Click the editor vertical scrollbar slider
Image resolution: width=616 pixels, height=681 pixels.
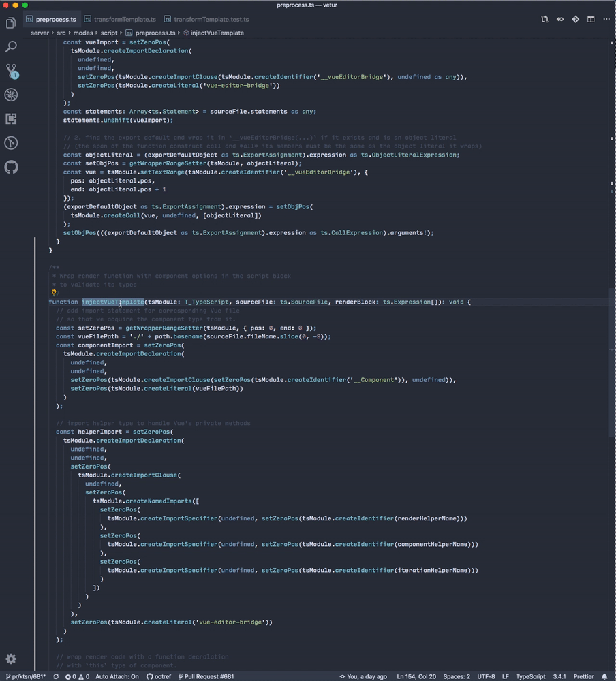tap(612, 363)
